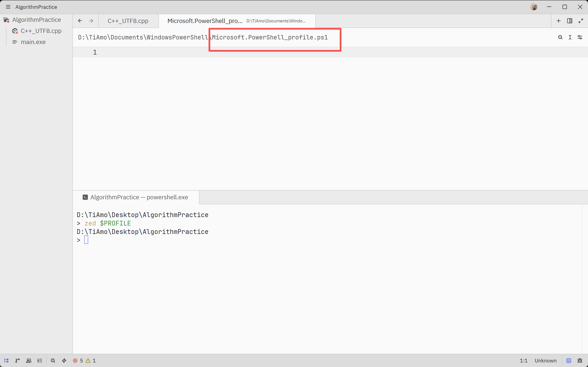
Task: Close the Zed window
Action: click(x=580, y=7)
